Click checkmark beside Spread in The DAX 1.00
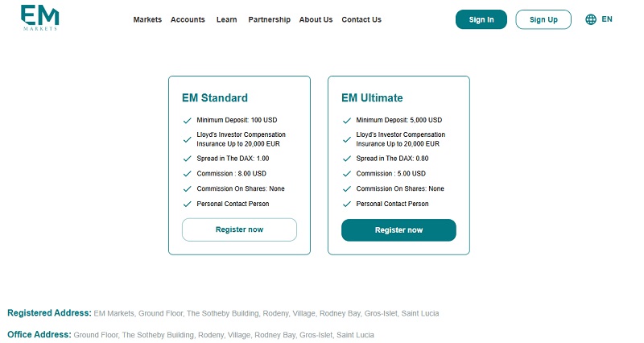 click(188, 159)
